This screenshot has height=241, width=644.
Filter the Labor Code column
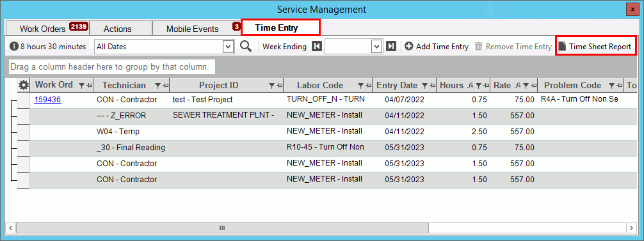click(360, 86)
